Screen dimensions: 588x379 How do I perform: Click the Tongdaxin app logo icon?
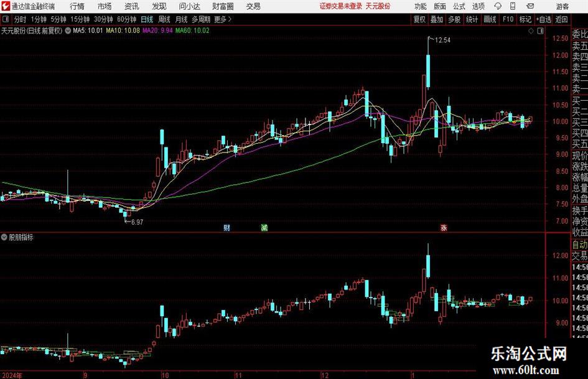click(6, 6)
